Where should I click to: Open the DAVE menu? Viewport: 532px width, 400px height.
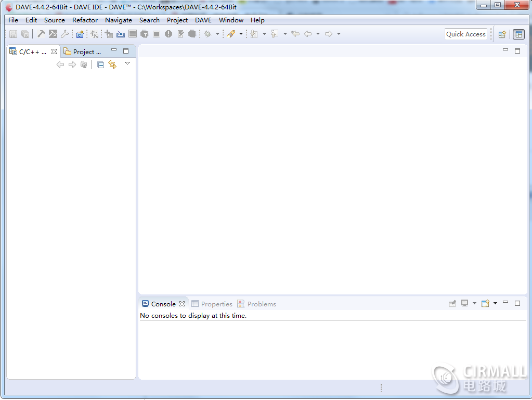click(x=203, y=20)
